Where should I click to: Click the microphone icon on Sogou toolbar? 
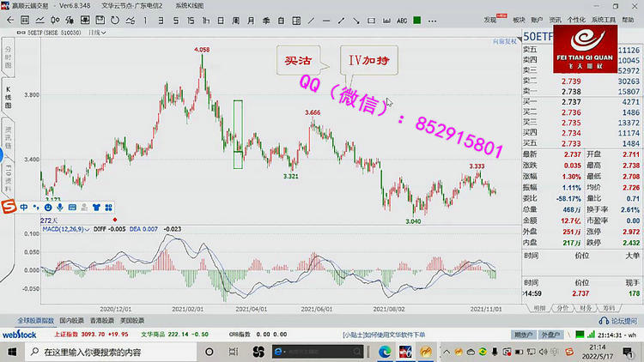click(60, 208)
